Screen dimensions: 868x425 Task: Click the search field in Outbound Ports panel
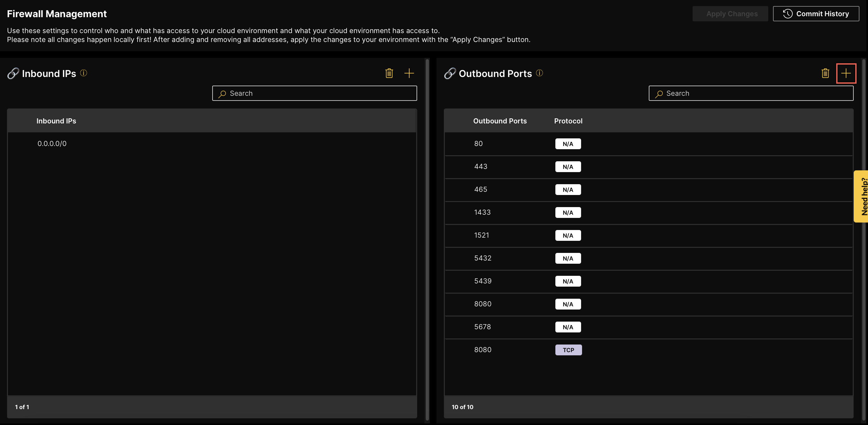(751, 94)
